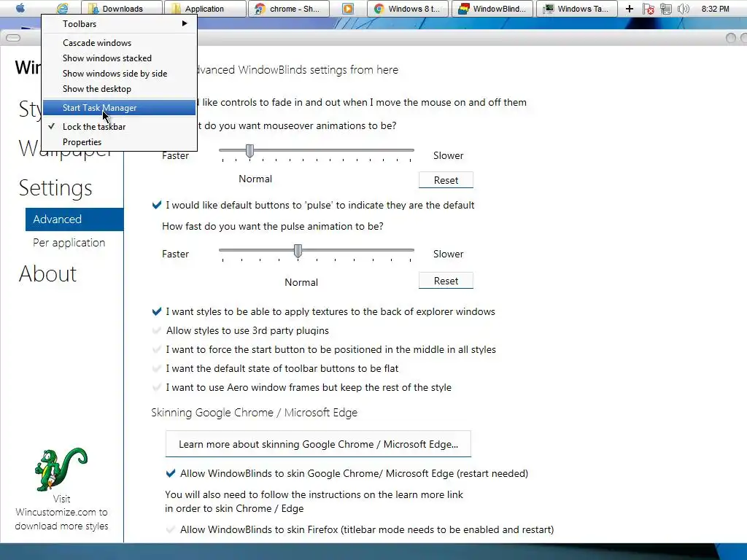Enable Allow WindowBlinds to skin Firefox

point(171,529)
